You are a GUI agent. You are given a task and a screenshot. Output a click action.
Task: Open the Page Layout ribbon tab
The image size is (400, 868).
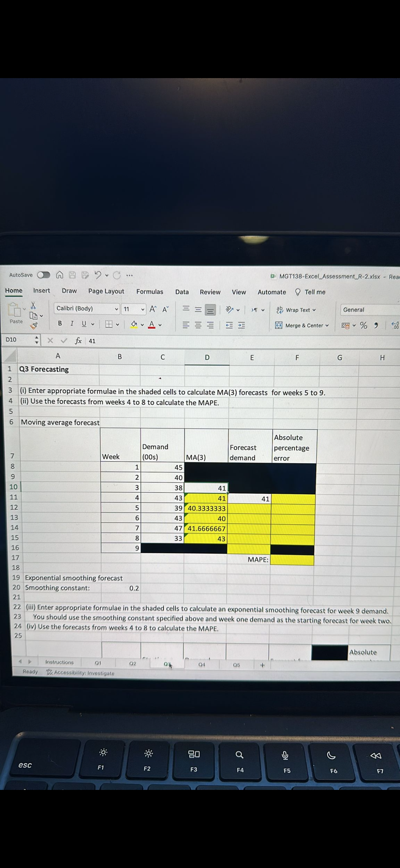106,291
